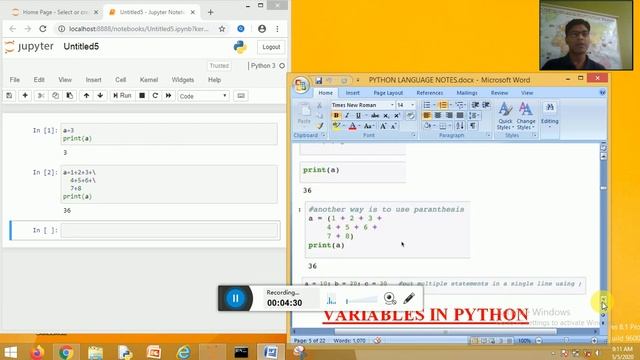
Task: Toggle Superscript formatting in Word
Action: (x=396, y=116)
